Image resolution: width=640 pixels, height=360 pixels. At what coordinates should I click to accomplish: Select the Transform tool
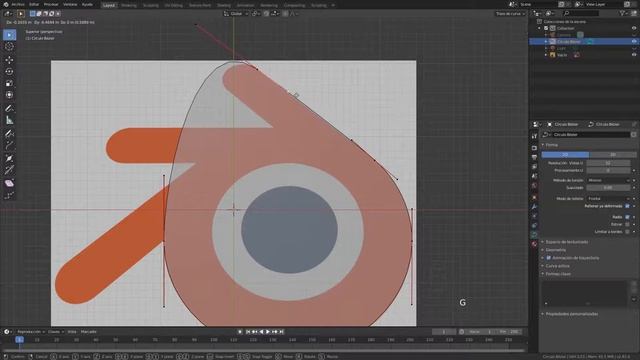coord(9,95)
